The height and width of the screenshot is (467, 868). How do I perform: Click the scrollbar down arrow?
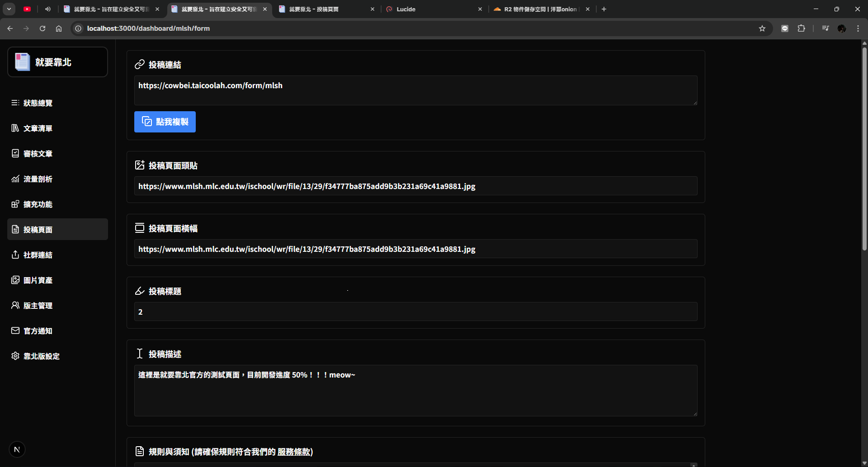tap(864, 463)
